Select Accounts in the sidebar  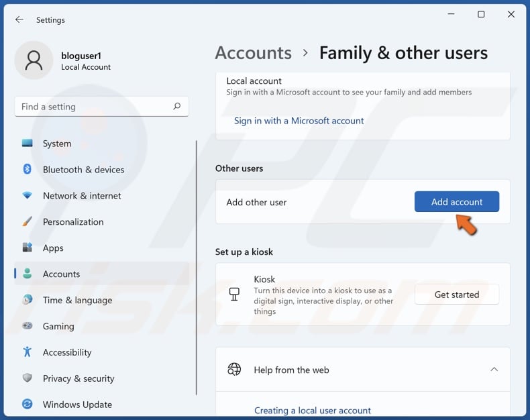101,274
